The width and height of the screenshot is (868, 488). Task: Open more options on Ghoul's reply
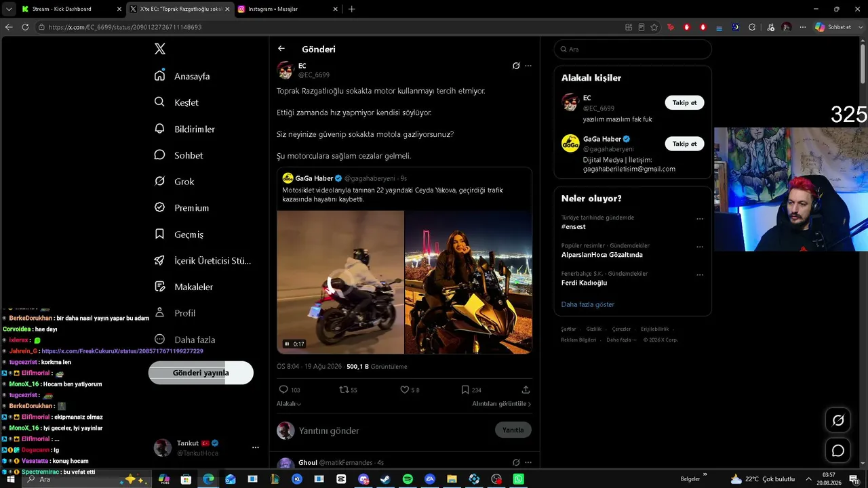pyautogui.click(x=528, y=462)
